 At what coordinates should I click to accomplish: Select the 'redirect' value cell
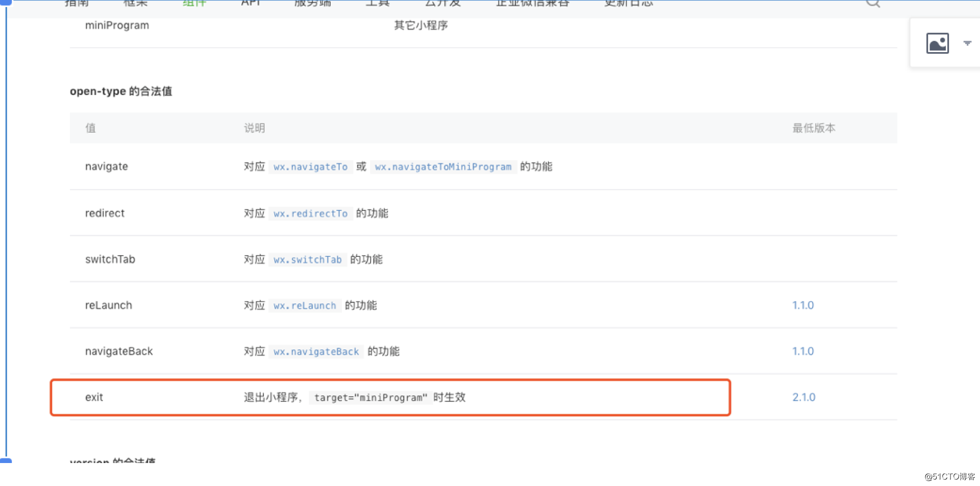tap(105, 213)
